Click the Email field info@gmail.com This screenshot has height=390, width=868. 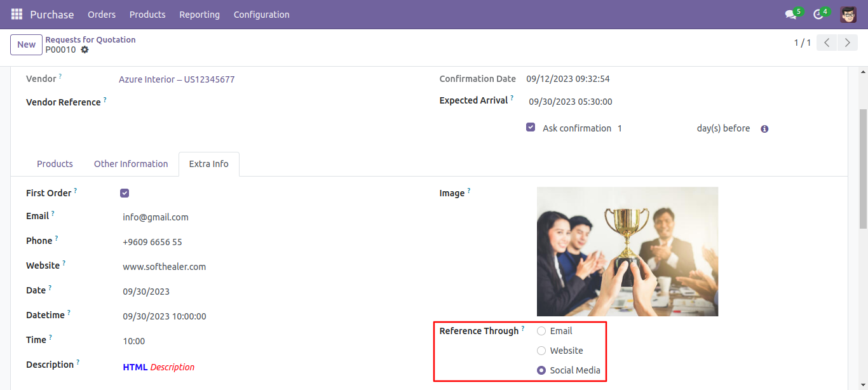pyautogui.click(x=156, y=217)
